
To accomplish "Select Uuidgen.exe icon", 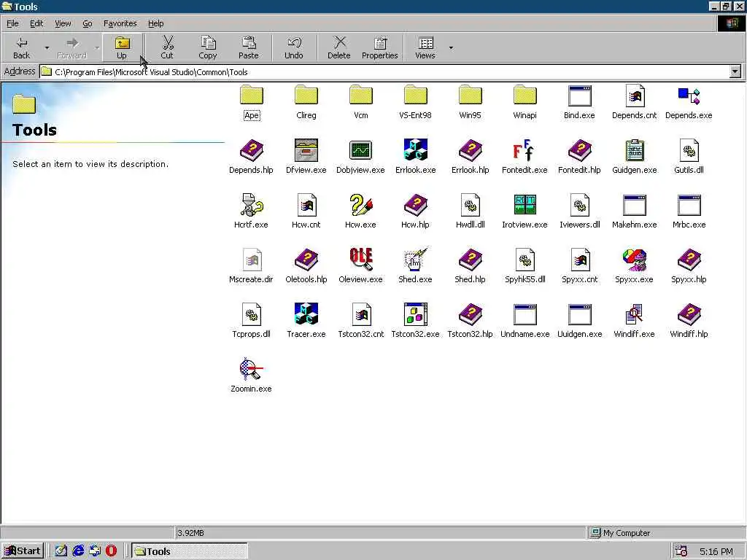I will [580, 314].
